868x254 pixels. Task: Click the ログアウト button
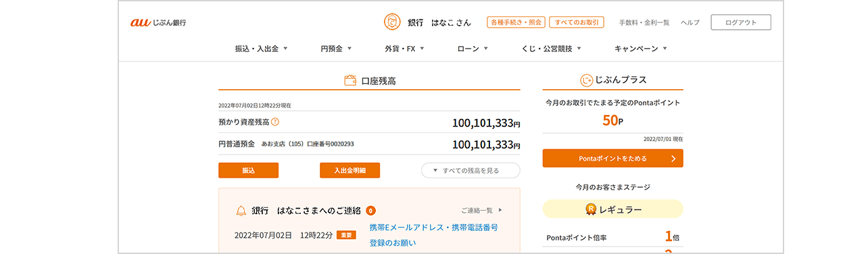(x=741, y=22)
